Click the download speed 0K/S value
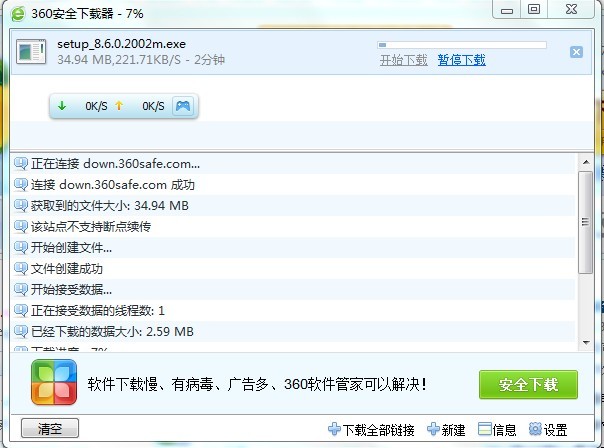The image size is (604, 448). click(x=96, y=106)
